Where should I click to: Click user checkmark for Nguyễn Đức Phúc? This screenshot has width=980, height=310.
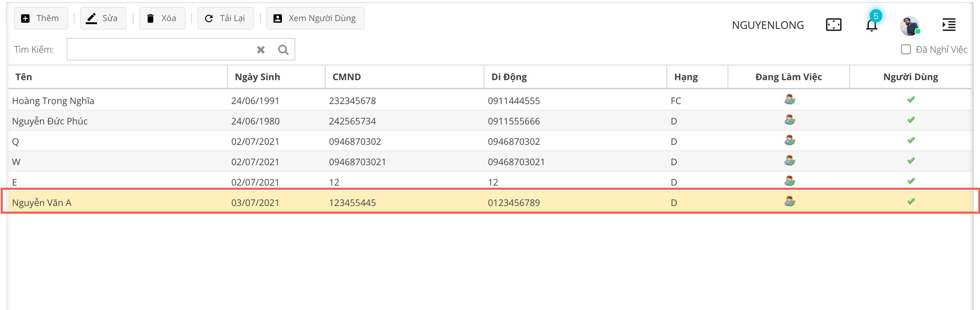click(910, 121)
